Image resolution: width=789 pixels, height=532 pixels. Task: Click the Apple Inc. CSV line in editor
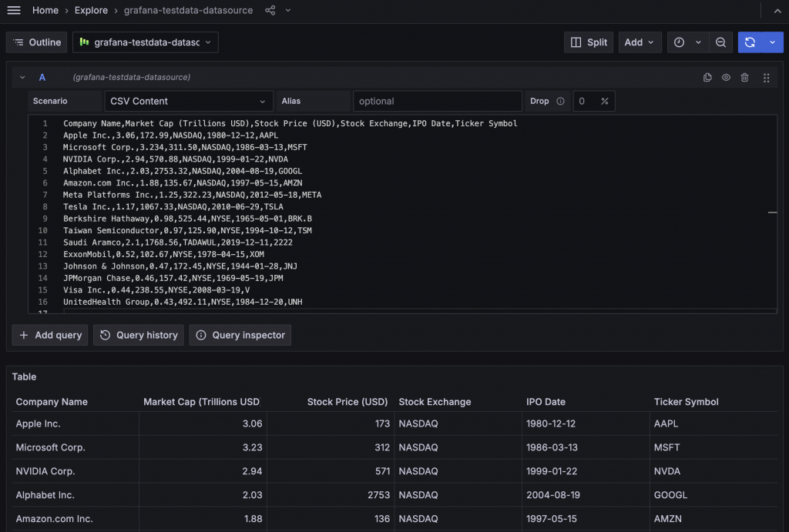click(x=170, y=136)
